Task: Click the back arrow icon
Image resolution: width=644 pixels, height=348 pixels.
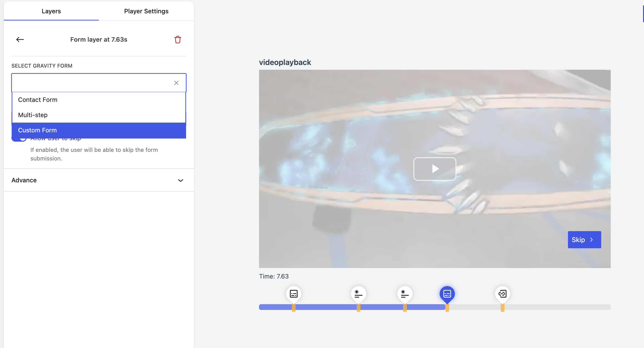Action: pyautogui.click(x=20, y=39)
